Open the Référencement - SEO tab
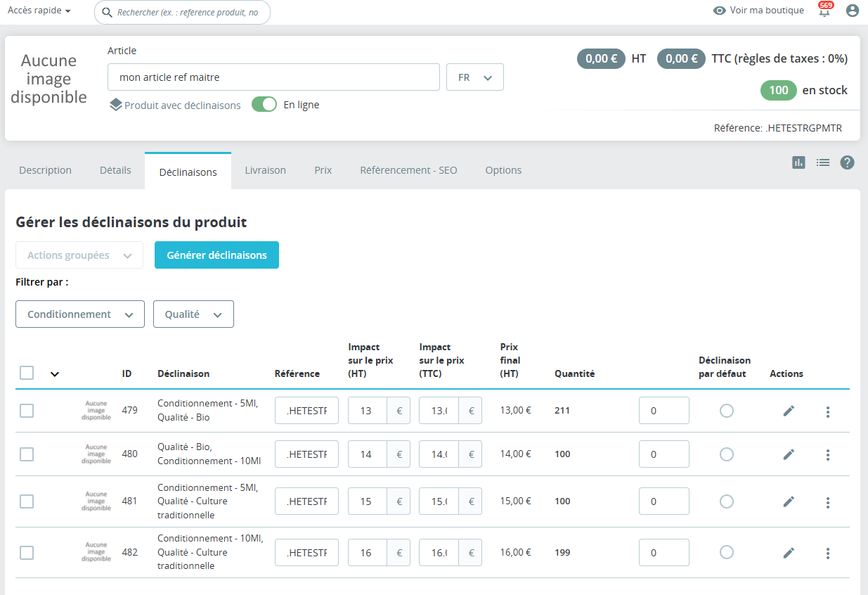 pyautogui.click(x=408, y=170)
